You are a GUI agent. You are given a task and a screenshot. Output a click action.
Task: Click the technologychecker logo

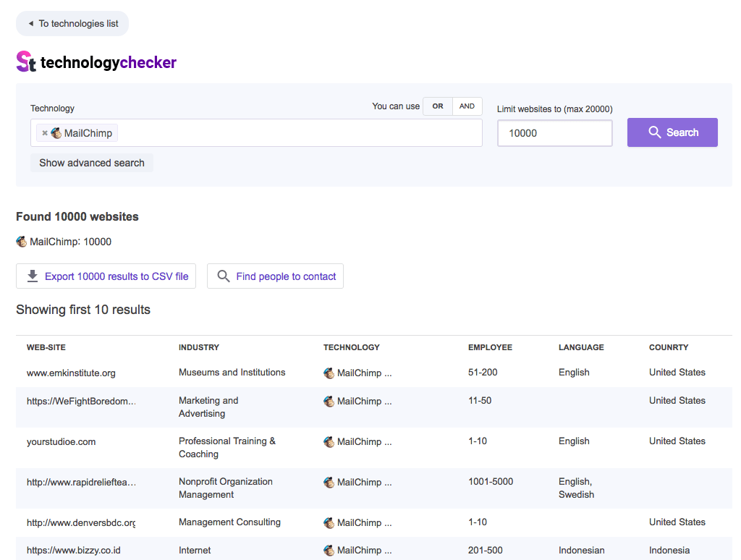point(96,62)
